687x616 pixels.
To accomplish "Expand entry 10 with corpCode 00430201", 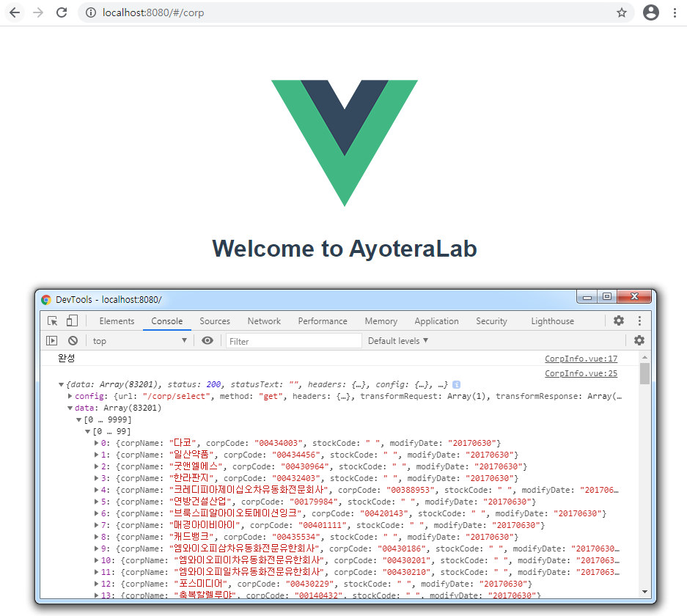I will 96,560.
